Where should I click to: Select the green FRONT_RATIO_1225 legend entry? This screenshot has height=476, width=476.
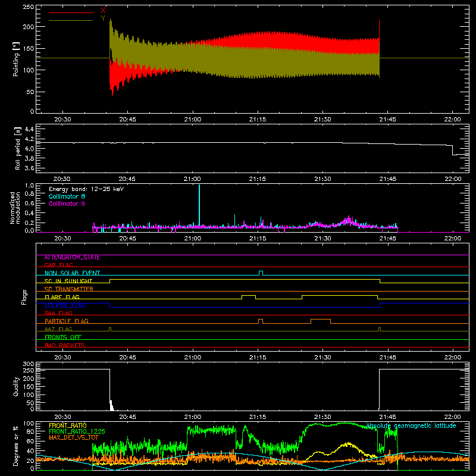coord(77,431)
